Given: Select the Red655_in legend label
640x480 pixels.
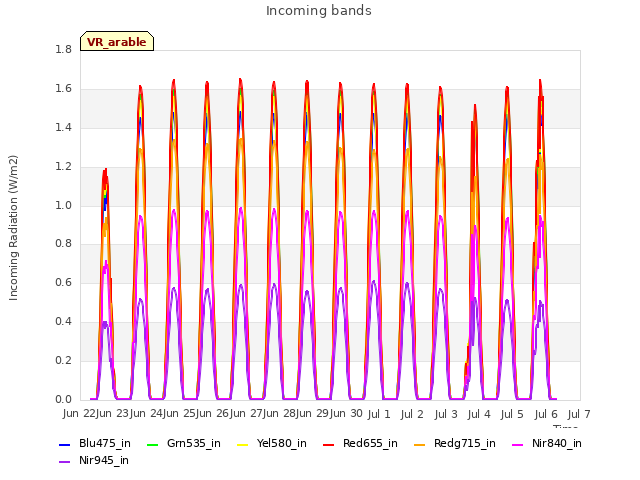Looking at the screenshot, I should (370, 443).
